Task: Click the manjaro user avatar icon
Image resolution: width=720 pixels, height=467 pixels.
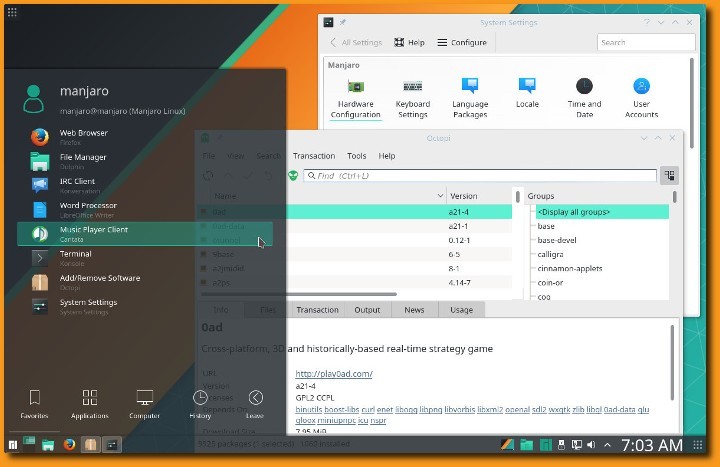Action: pos(34,99)
